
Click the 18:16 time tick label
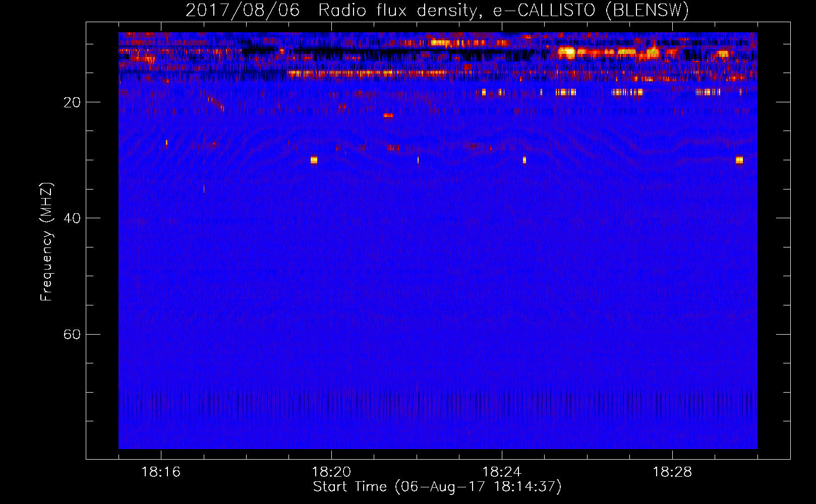tap(161, 472)
